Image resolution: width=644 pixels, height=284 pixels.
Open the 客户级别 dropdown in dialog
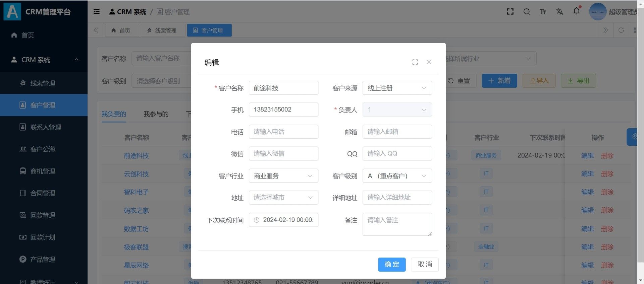397,176
